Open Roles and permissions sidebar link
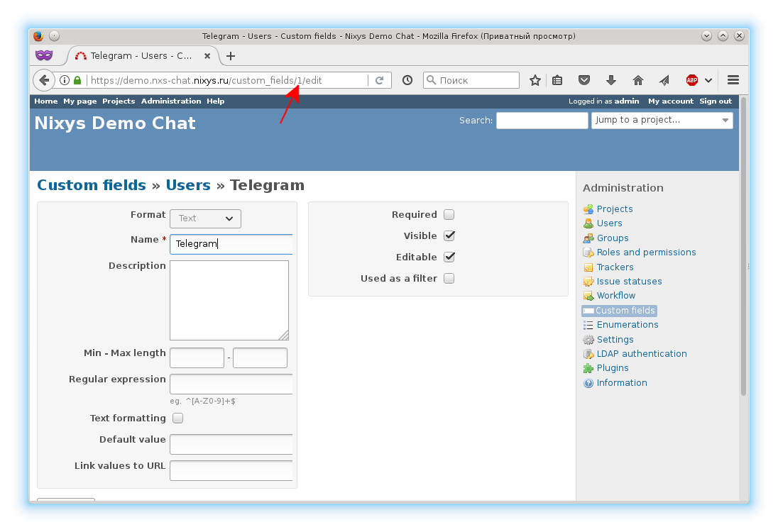The image size is (778, 532). tap(646, 253)
